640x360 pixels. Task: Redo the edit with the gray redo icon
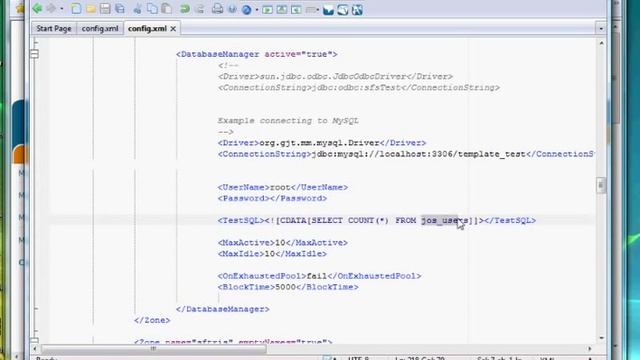click(x=200, y=9)
